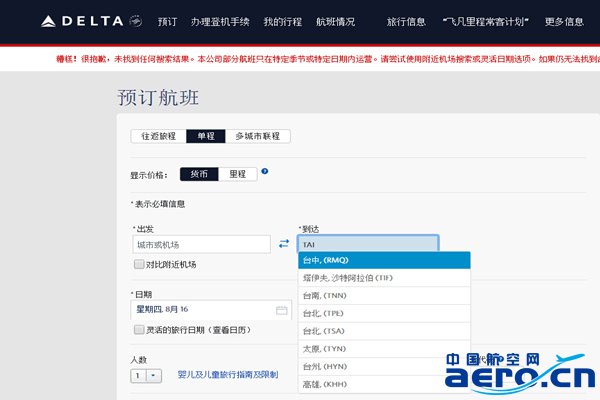Click the blue help icon beside 里程

tap(264, 171)
